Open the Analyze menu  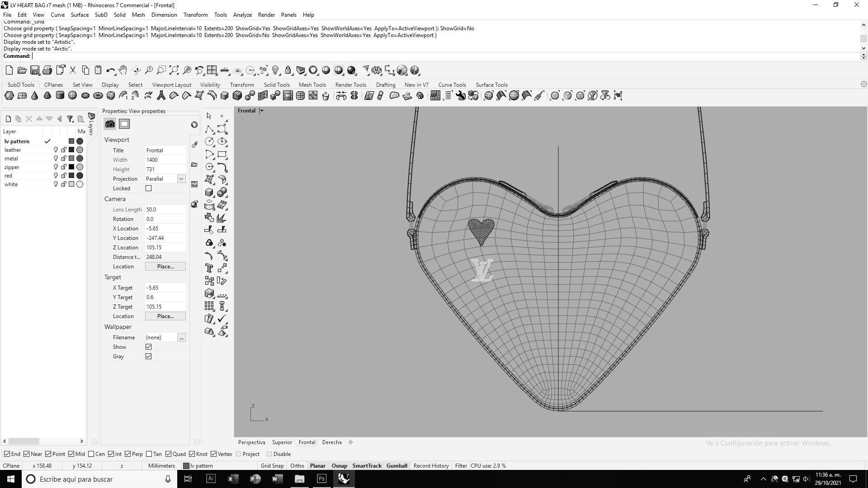click(242, 15)
